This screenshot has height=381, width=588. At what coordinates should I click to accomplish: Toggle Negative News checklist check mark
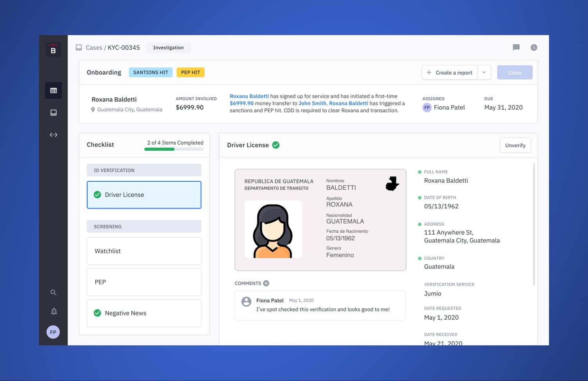coord(98,313)
